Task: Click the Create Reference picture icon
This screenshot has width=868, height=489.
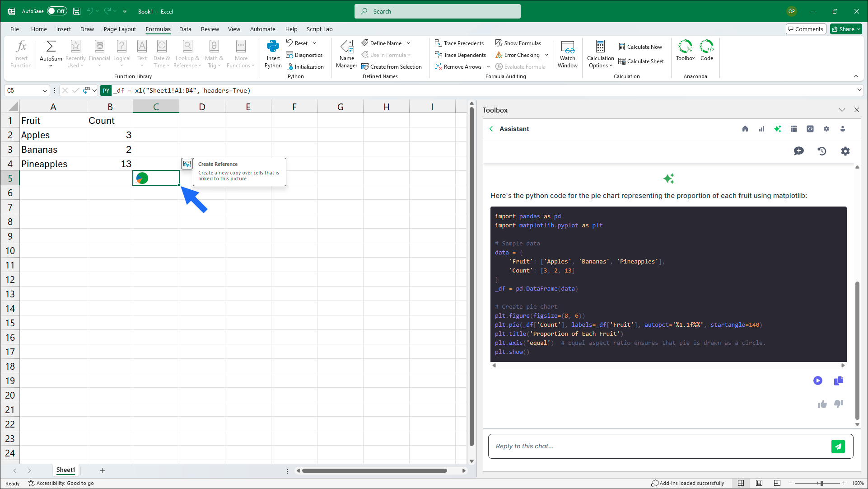Action: [x=187, y=164]
